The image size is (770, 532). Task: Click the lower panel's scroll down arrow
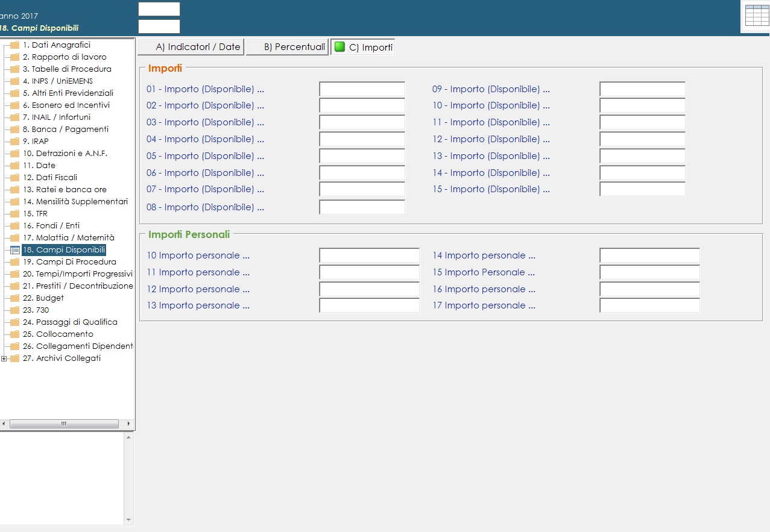[x=128, y=520]
